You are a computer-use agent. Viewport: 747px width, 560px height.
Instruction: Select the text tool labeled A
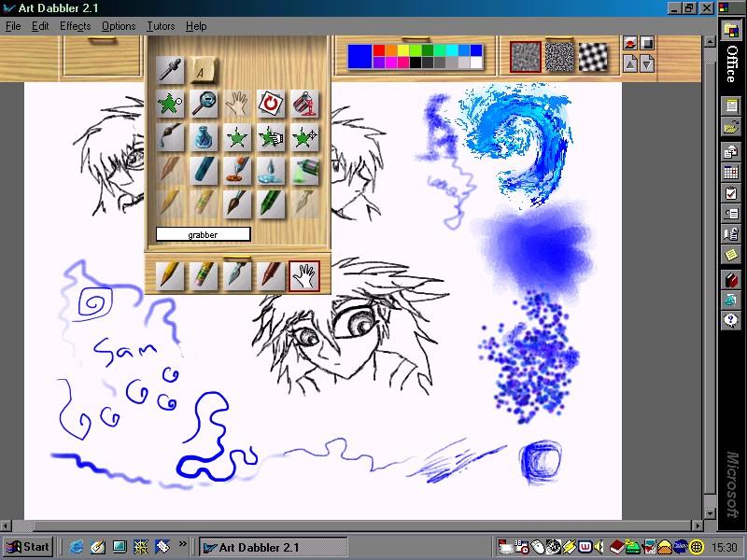[204, 70]
